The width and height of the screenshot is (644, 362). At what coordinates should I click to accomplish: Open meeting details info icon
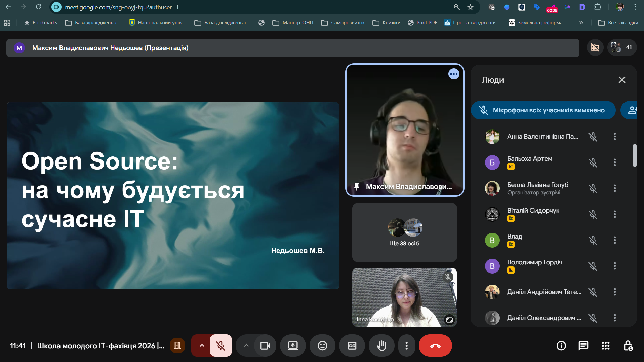[561, 346]
